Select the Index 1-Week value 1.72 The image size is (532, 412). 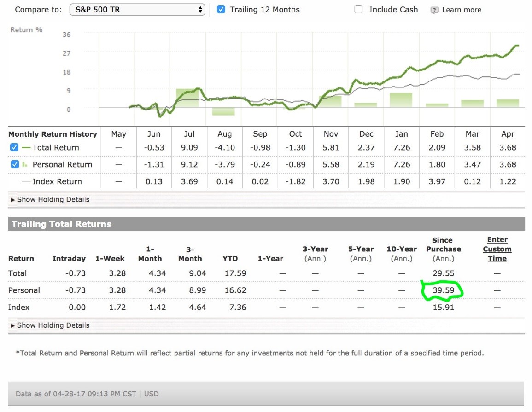[x=117, y=307]
